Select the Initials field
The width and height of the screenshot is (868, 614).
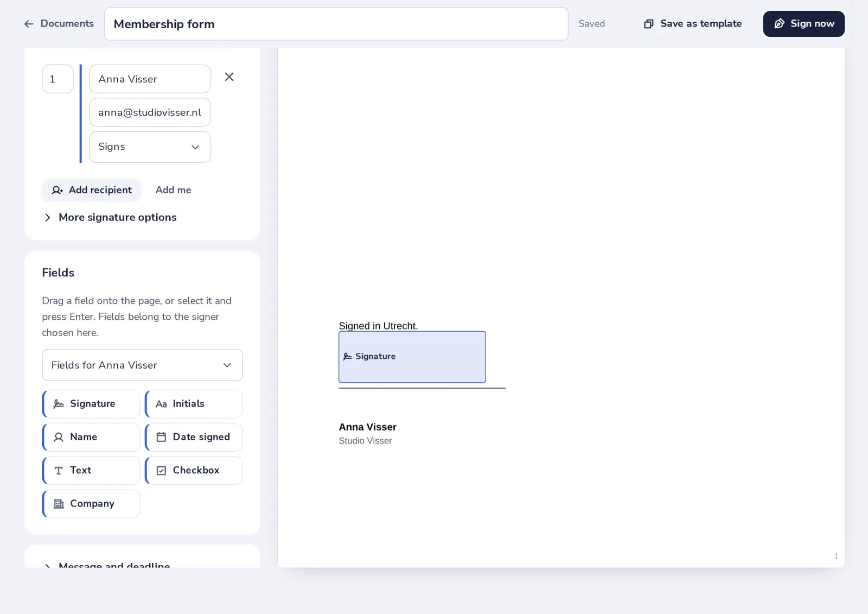194,404
